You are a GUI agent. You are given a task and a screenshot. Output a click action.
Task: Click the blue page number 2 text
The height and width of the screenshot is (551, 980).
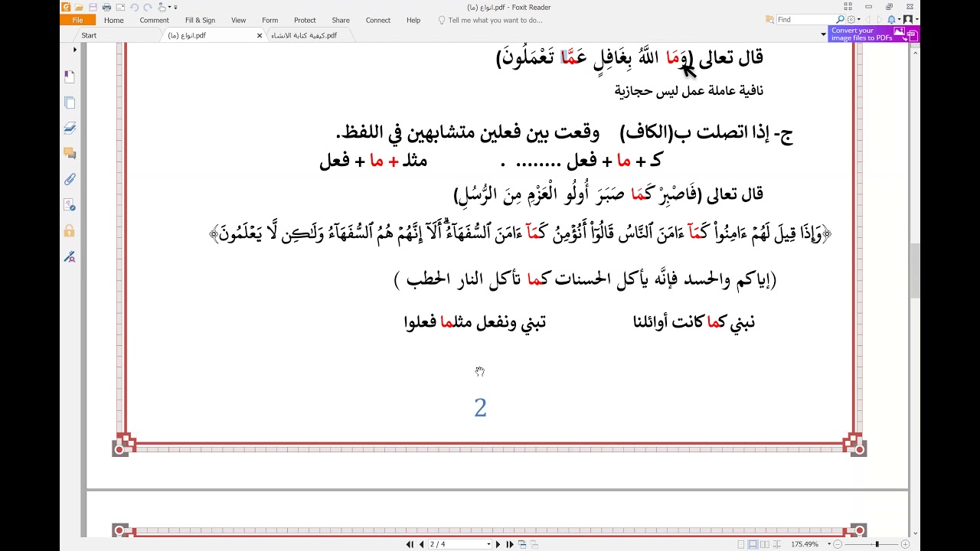coord(480,408)
